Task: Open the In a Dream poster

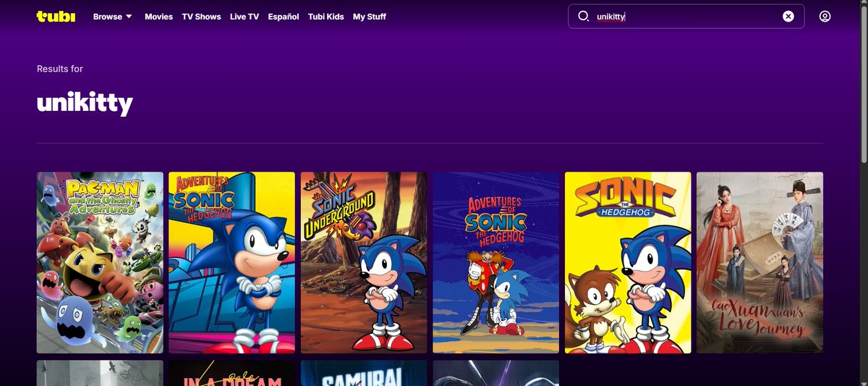Action: click(x=231, y=374)
